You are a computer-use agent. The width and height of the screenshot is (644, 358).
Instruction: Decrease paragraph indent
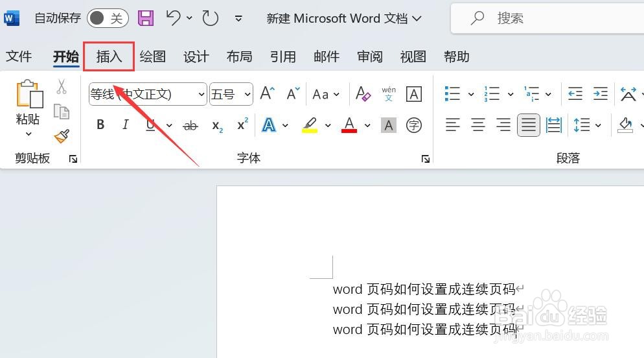pyautogui.click(x=575, y=93)
